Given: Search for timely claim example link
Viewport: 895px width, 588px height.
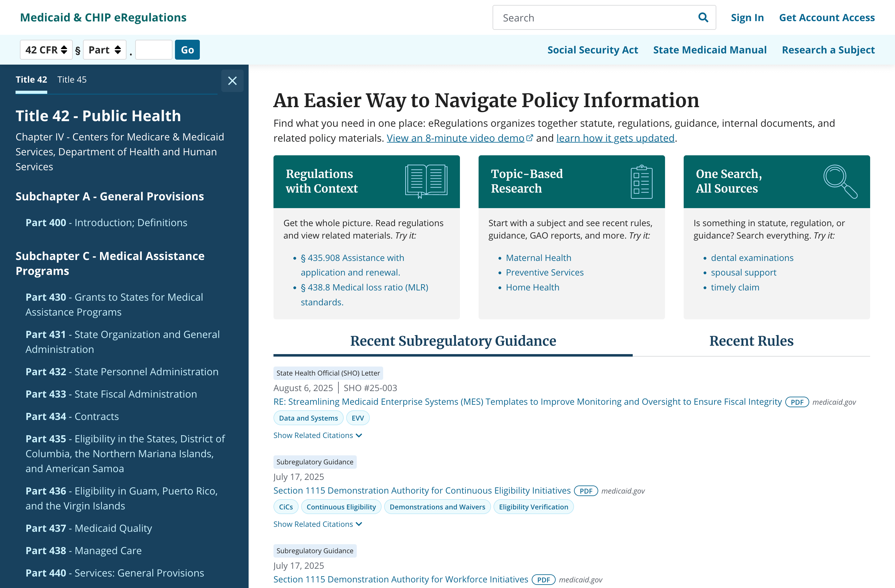Looking at the screenshot, I should tap(735, 287).
